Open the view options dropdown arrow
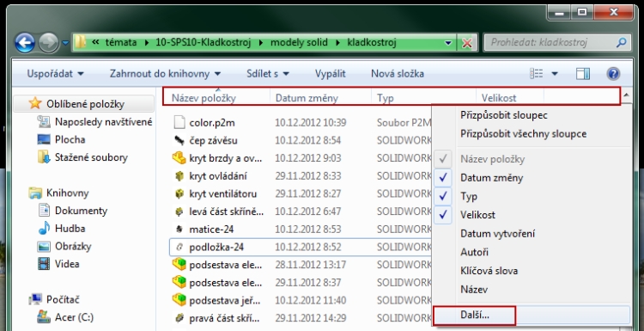 click(555, 74)
